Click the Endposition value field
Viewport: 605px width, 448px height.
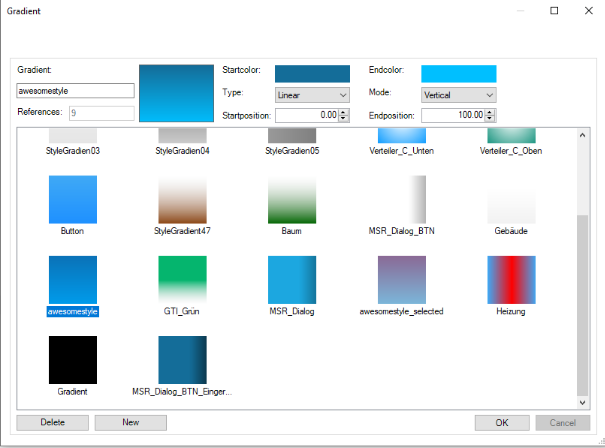pos(453,115)
